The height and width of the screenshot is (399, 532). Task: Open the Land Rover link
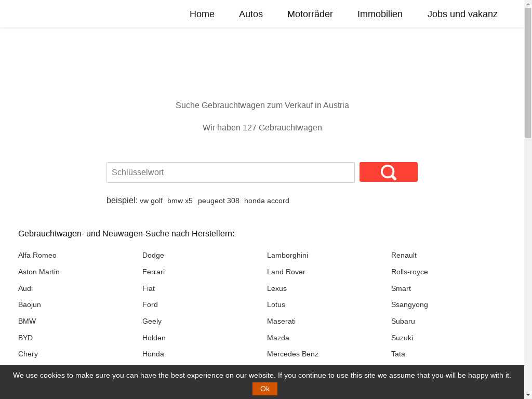(286, 272)
